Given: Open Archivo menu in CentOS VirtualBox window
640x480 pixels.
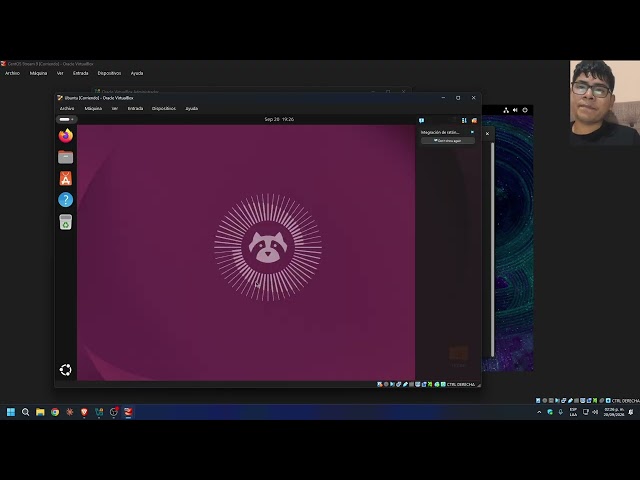Looking at the screenshot, I should coord(12,73).
